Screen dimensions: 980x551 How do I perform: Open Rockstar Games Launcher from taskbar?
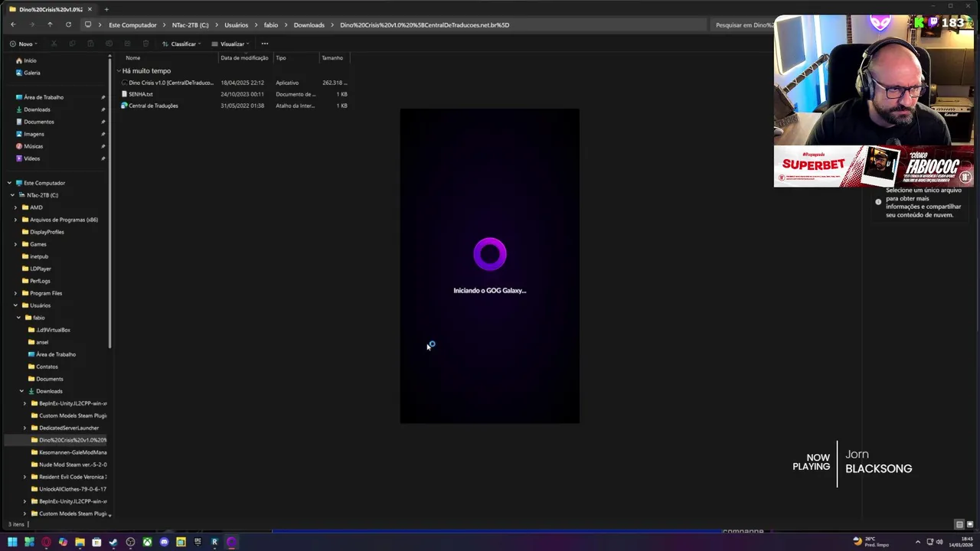tap(214, 542)
